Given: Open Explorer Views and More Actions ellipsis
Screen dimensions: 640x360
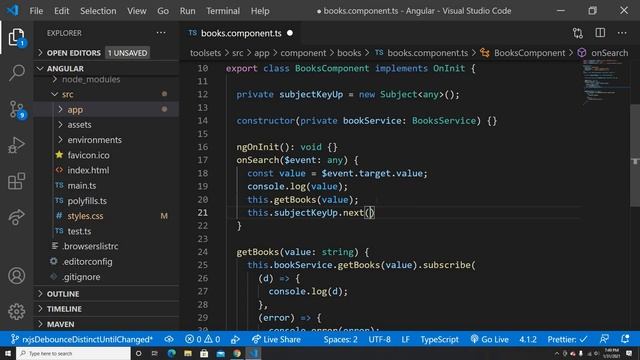Looking at the screenshot, I should pos(161,33).
